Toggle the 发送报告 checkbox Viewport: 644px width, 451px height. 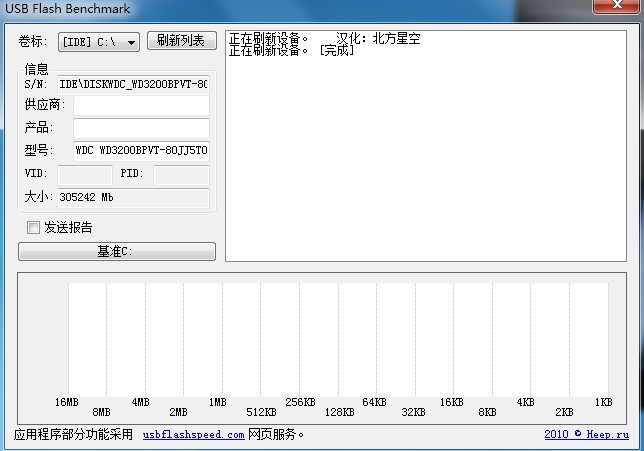coord(34,228)
